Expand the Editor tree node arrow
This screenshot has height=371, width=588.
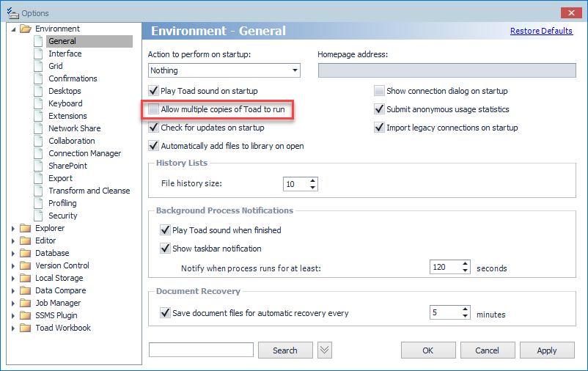tap(13, 240)
